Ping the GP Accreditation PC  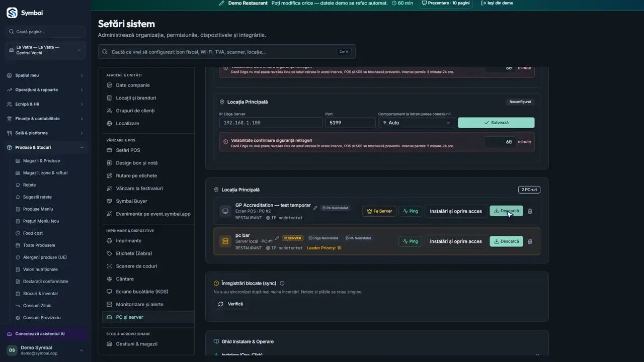pyautogui.click(x=411, y=211)
